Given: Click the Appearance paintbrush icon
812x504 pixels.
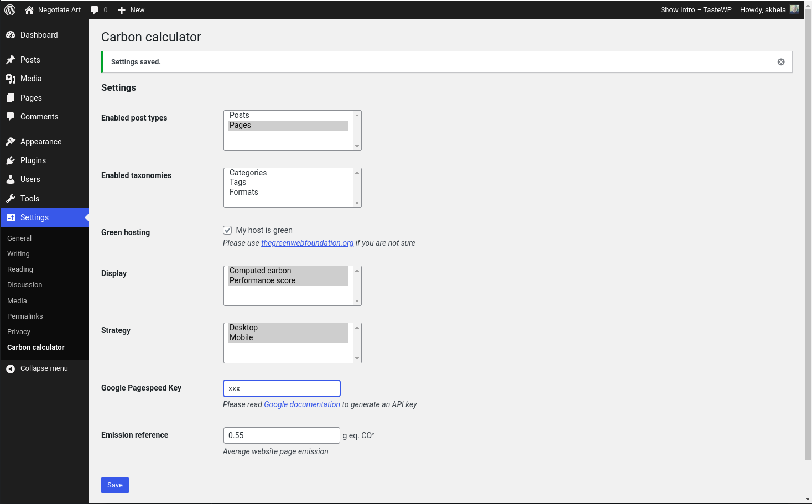Looking at the screenshot, I should click(11, 142).
